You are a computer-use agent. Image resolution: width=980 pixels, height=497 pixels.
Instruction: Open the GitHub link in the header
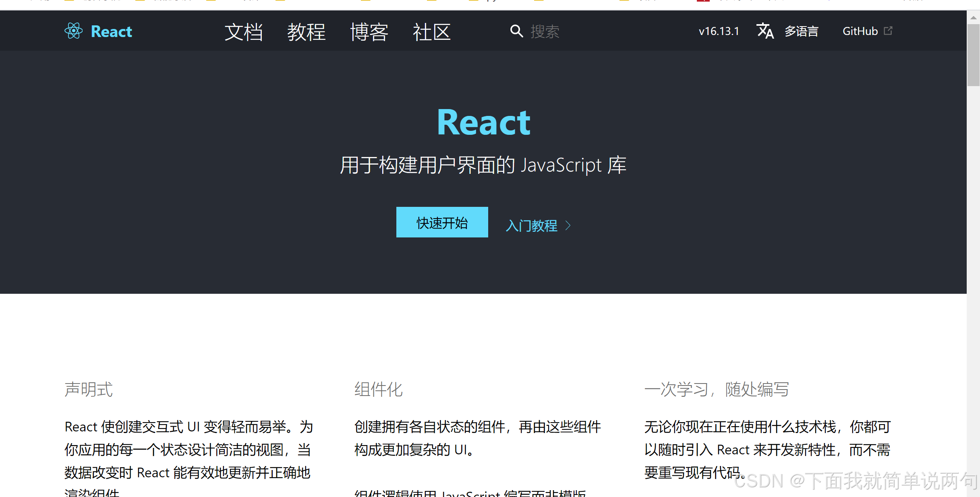click(860, 31)
